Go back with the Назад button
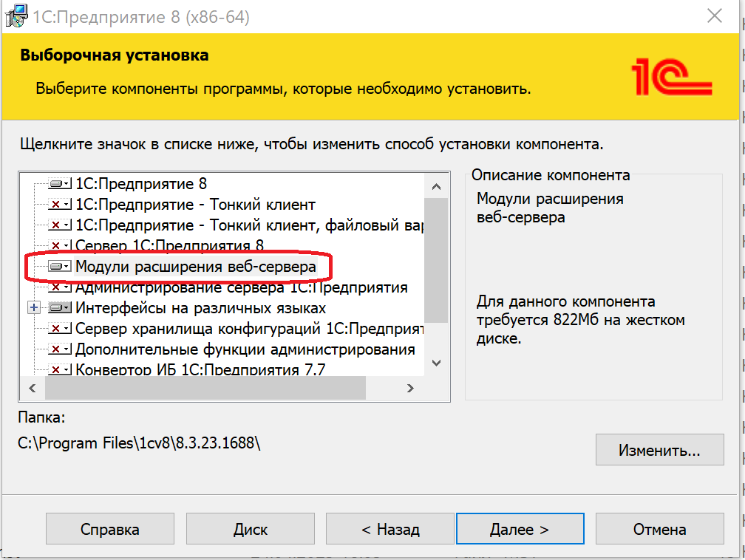Viewport: 745px width, 560px height. (390, 529)
